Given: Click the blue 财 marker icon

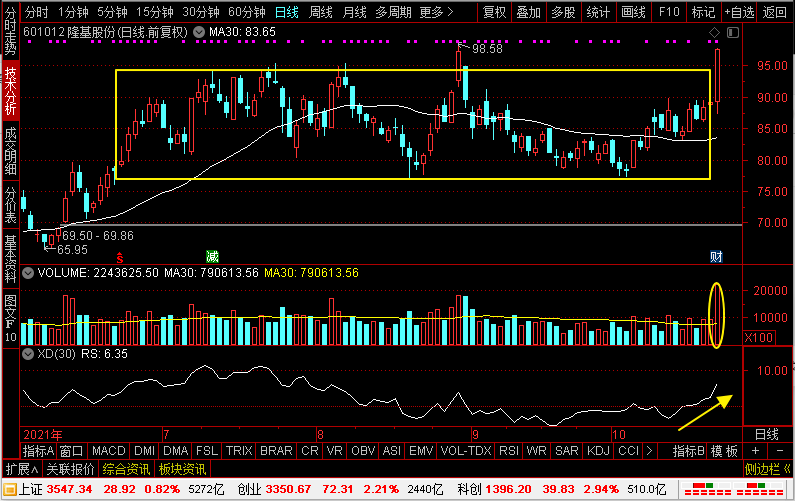Looking at the screenshot, I should (x=716, y=257).
